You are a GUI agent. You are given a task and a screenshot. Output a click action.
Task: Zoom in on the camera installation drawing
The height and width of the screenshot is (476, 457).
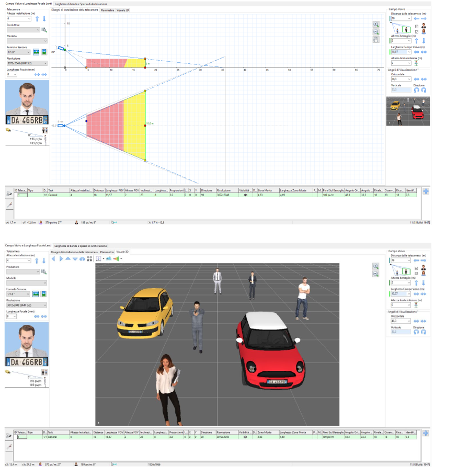click(x=375, y=24)
